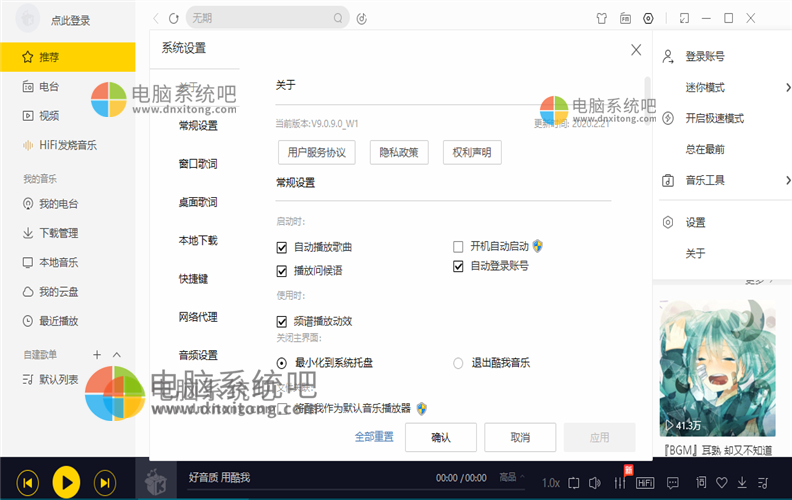Click the search magnifier icon
The width and height of the screenshot is (792, 500).
(x=338, y=19)
